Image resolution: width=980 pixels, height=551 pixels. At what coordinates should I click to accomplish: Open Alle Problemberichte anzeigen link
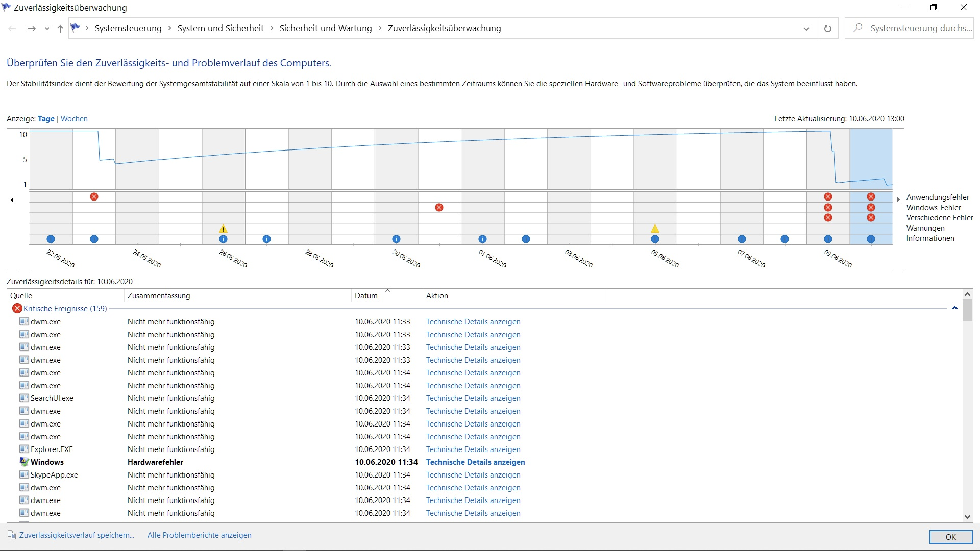click(199, 535)
